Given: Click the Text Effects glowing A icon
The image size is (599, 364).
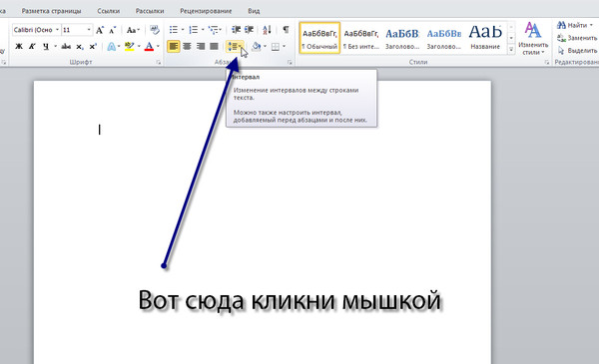Looking at the screenshot, I should [x=111, y=47].
